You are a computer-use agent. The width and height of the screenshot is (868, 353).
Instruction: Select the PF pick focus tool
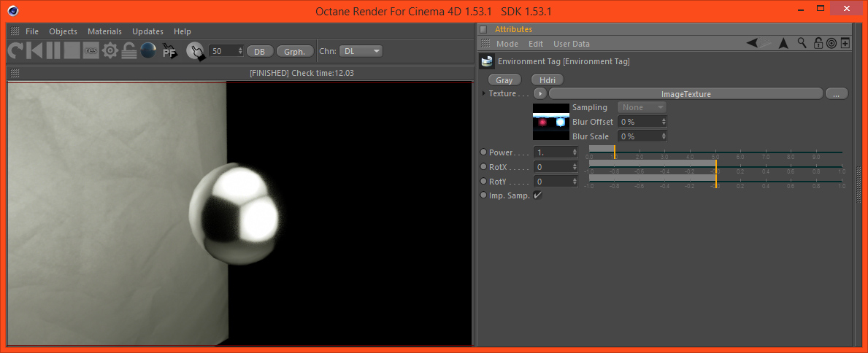169,52
